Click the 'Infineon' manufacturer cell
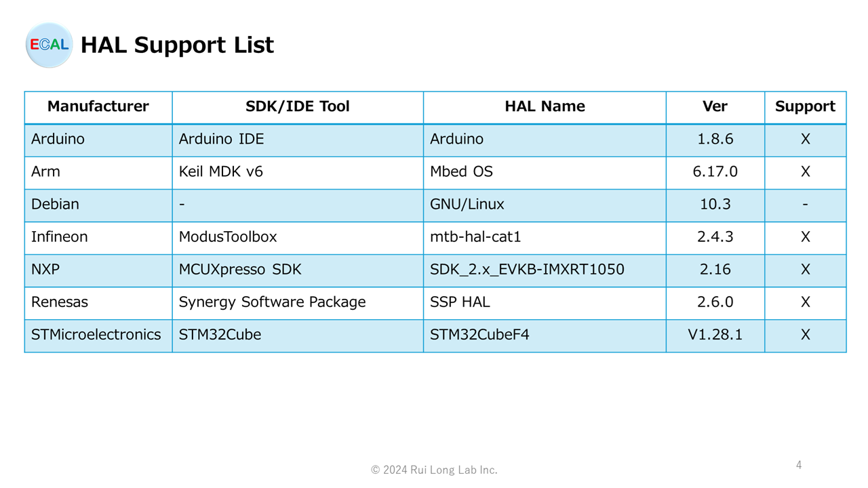The width and height of the screenshot is (868, 488). point(98,237)
